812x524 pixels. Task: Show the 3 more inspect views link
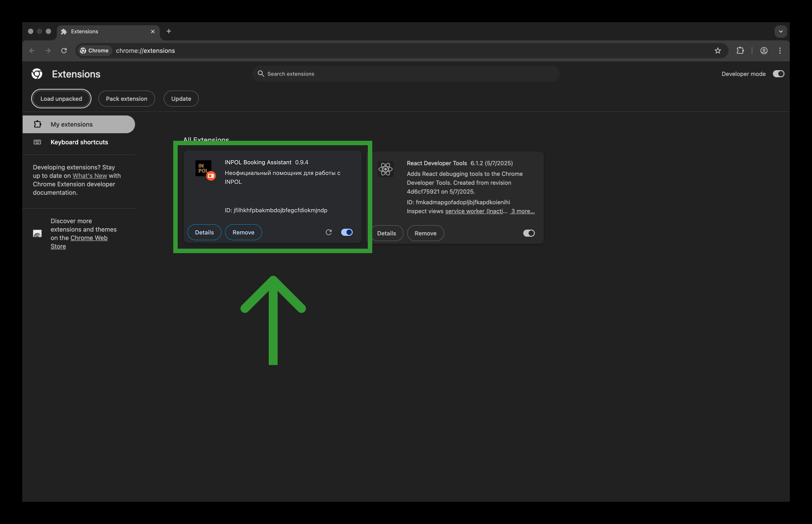tap(522, 211)
